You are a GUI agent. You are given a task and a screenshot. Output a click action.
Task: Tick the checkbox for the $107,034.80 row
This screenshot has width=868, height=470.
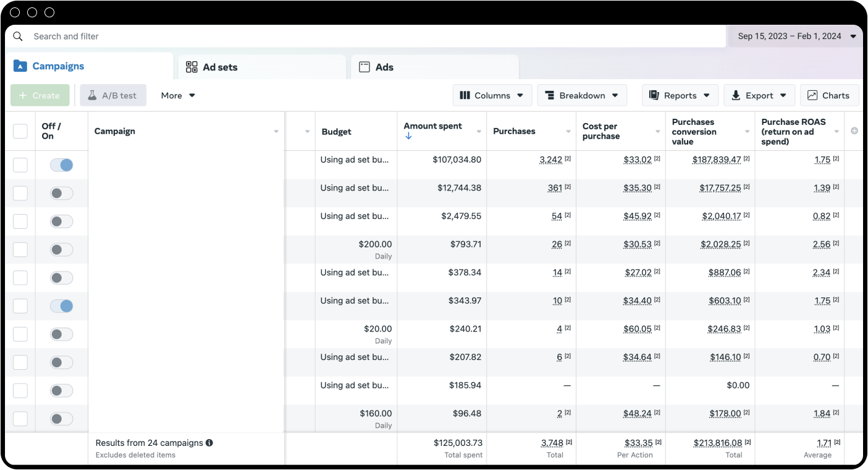[20, 165]
